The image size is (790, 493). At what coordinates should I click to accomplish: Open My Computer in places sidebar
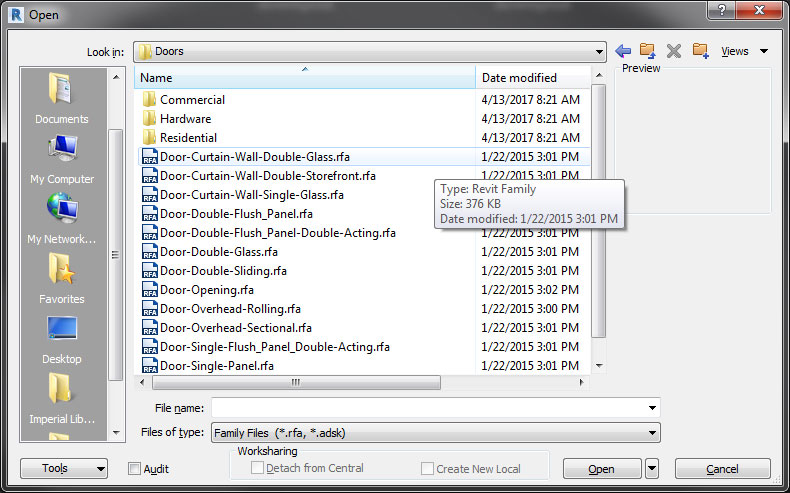pos(61,159)
